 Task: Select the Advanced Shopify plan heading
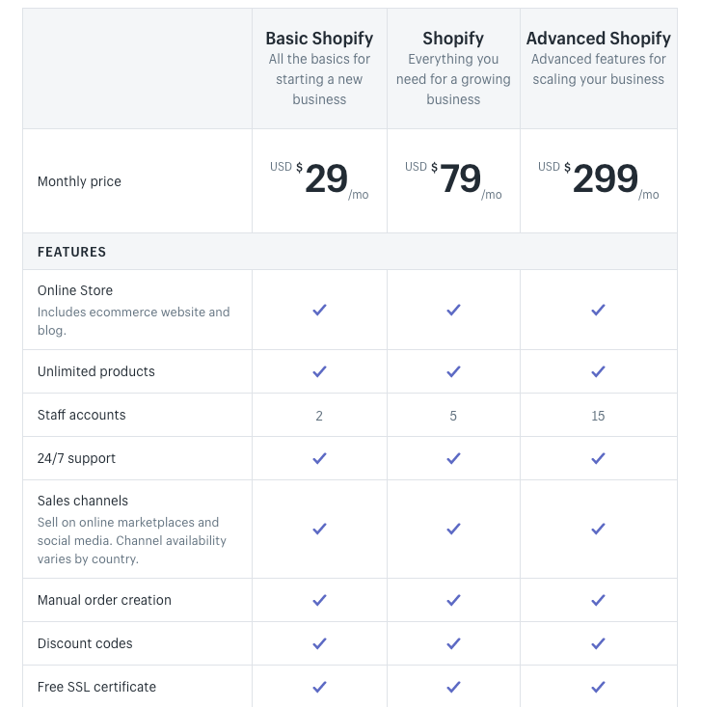click(x=598, y=39)
